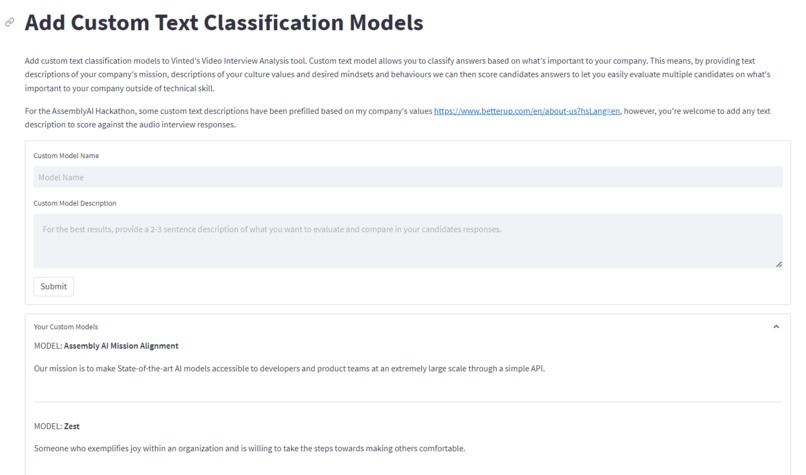Screen dimensions: 806x475
Task: Click the anchor link icon beside heading
Action: click(x=10, y=22)
